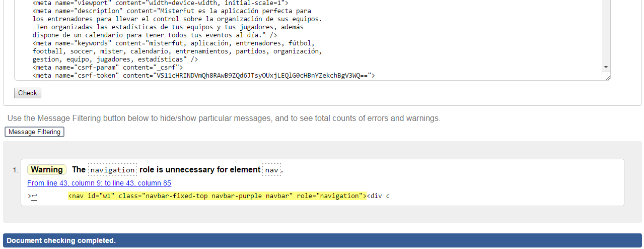
Task: Follow the "From line 43, column 9" link
Action: pyautogui.click(x=99, y=183)
